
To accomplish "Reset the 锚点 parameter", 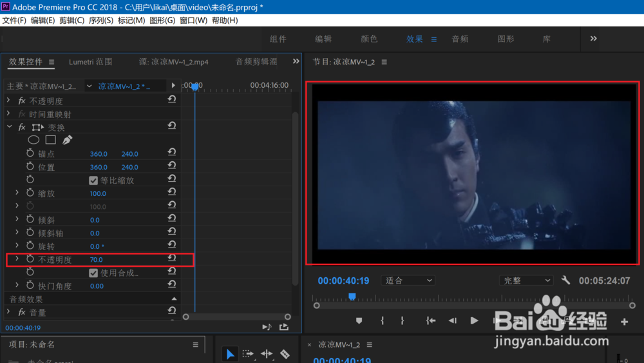I will click(172, 153).
